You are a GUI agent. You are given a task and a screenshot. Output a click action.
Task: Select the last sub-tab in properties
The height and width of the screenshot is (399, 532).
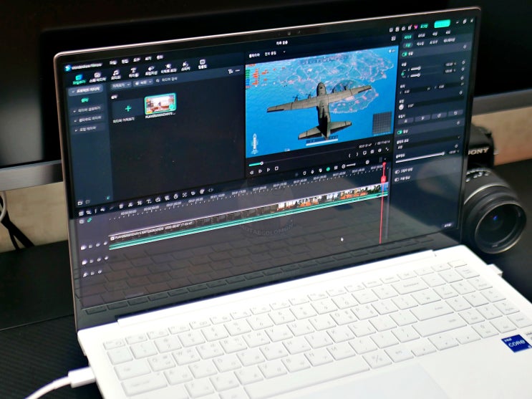click(449, 40)
